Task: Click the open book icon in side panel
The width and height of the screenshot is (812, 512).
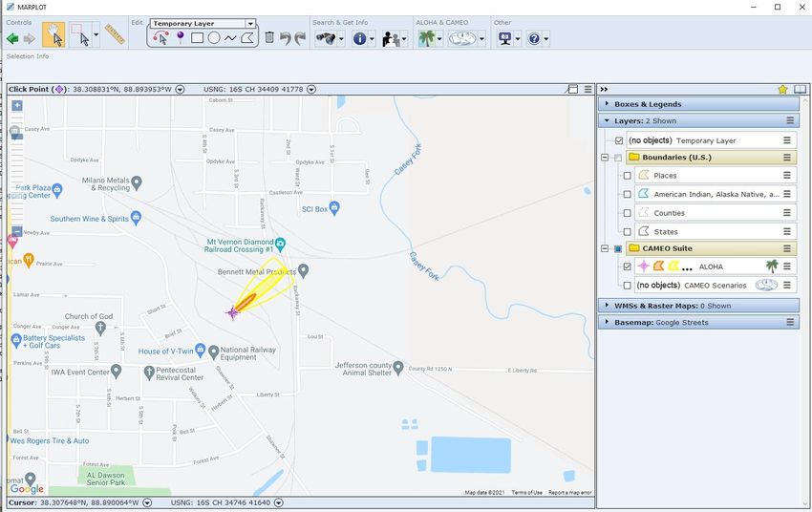Action: [x=801, y=89]
